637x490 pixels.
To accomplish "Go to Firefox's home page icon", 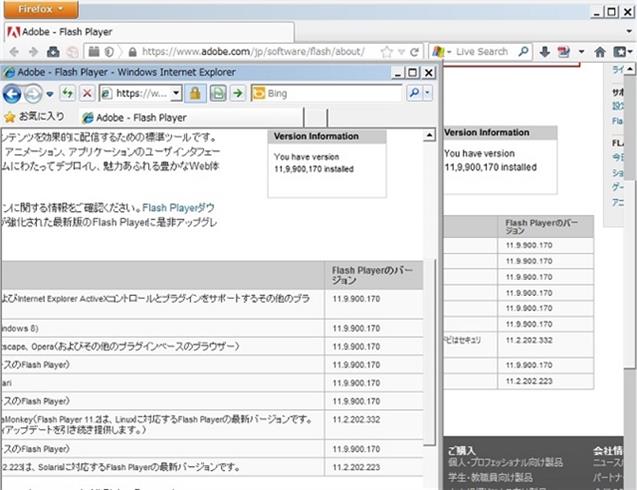I will (600, 52).
